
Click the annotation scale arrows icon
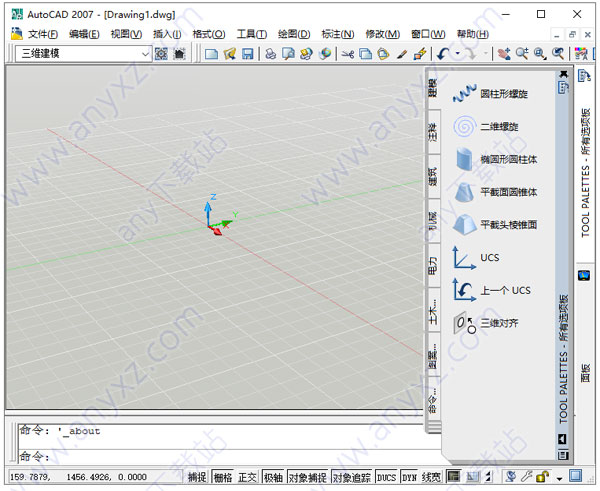489,476
